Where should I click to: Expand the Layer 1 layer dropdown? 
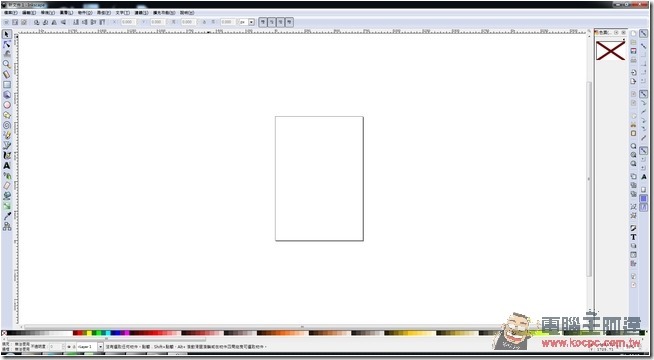coord(100,347)
